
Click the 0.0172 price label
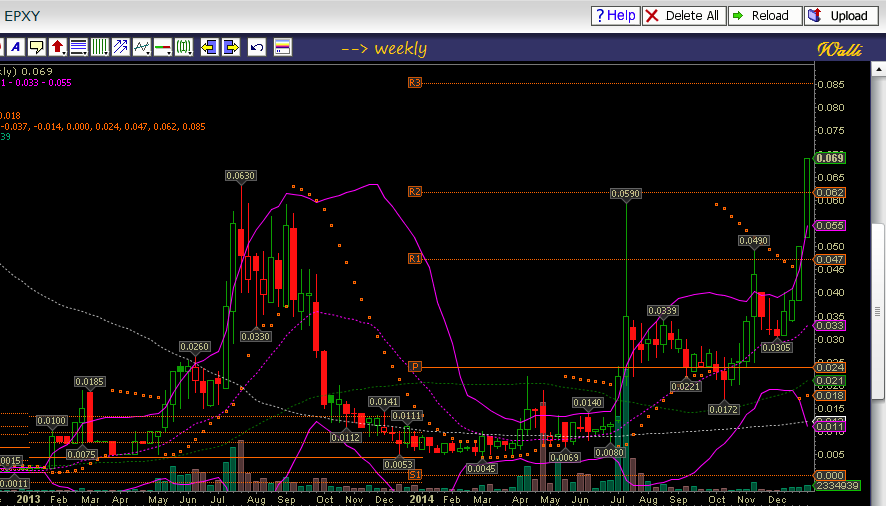pos(724,409)
